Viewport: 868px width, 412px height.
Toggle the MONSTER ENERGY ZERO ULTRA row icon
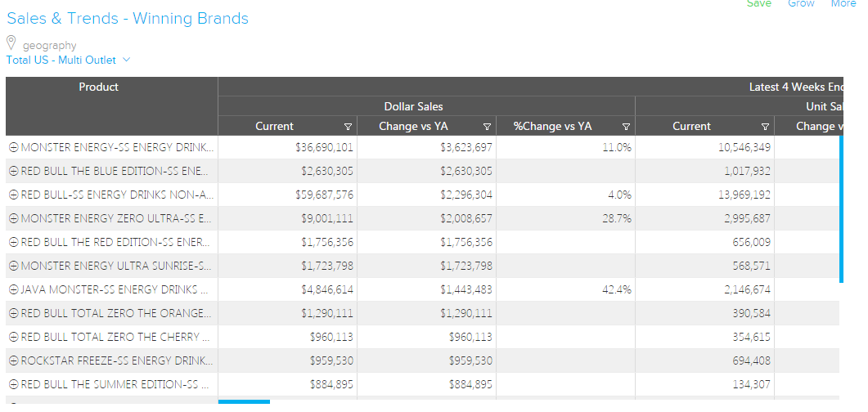pos(13,218)
